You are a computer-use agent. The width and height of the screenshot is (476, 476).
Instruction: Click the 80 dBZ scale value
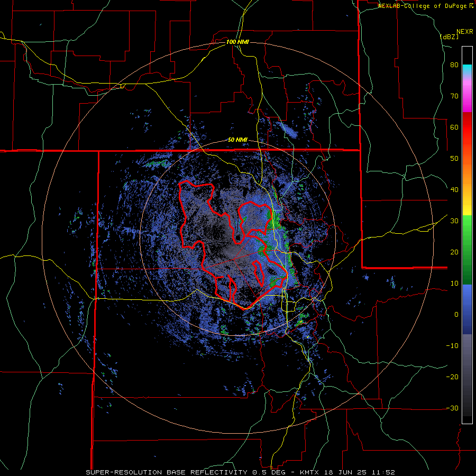click(454, 65)
